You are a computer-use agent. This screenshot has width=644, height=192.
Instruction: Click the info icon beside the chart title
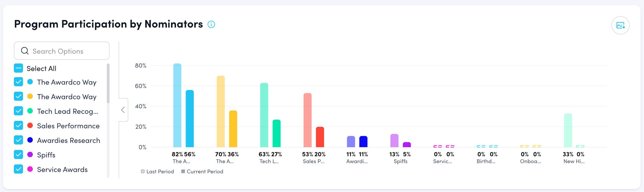tap(211, 24)
